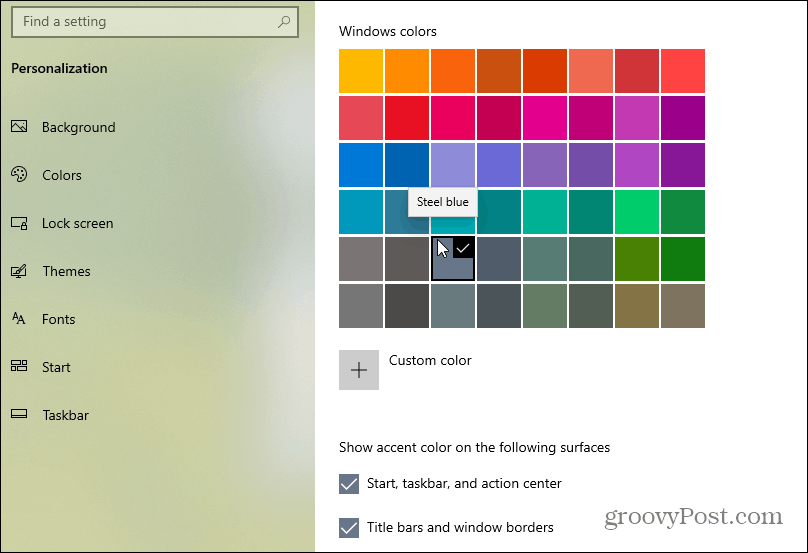Image resolution: width=808 pixels, height=553 pixels.
Task: Select the purple swatch at right end of second row
Action: pos(683,118)
